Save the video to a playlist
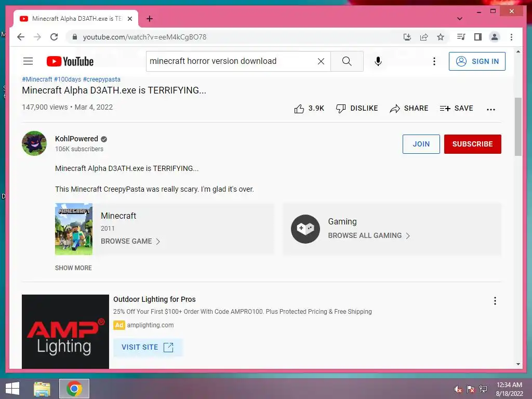 click(x=456, y=109)
